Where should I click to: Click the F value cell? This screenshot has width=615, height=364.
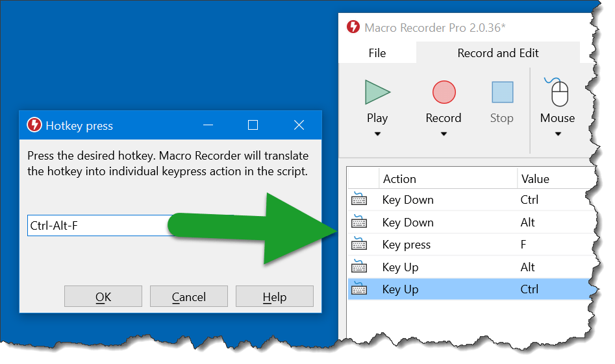point(523,245)
